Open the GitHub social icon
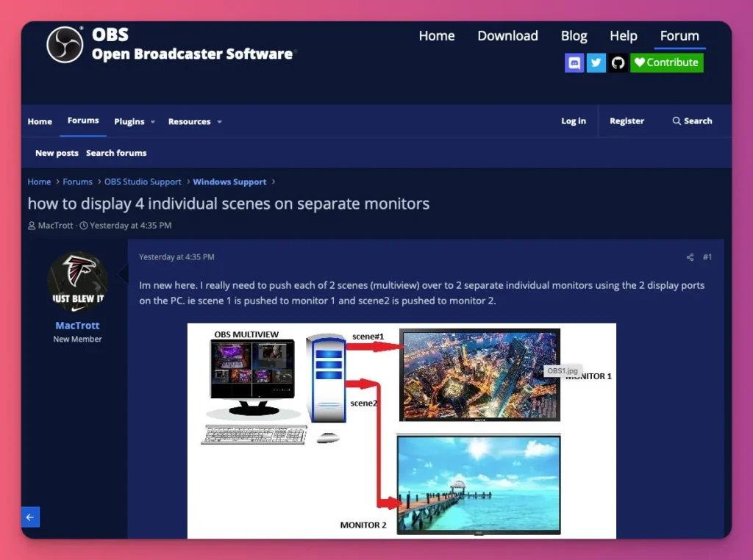The width and height of the screenshot is (753, 560). click(618, 62)
